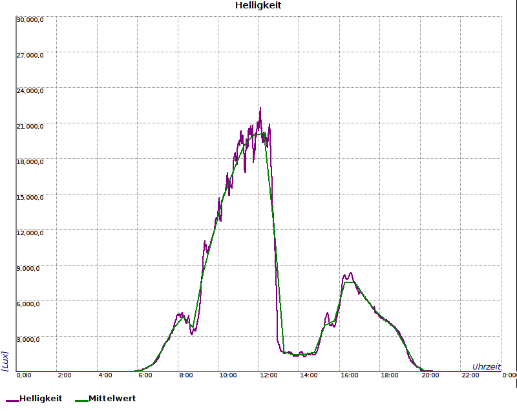Click the 12:00 time label
Image resolution: width=517 pixels, height=420 pixels.
point(269,375)
